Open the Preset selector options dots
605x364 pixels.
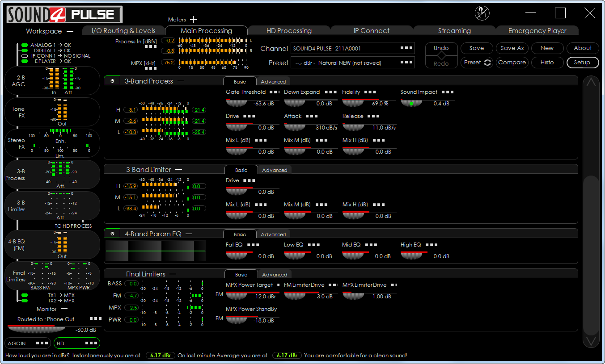pos(406,63)
